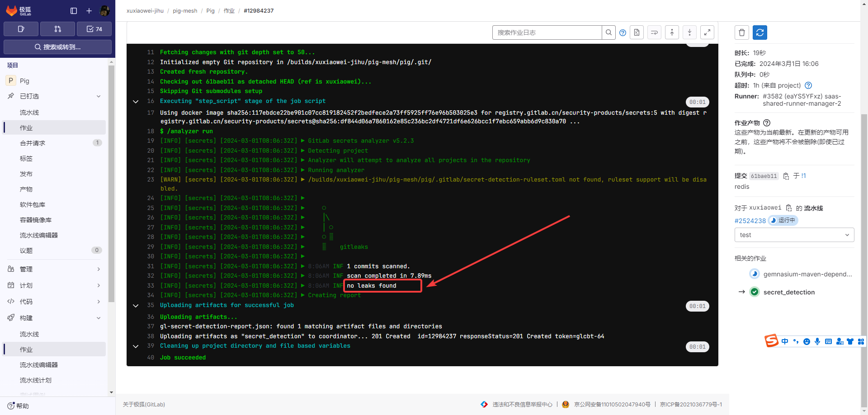Select 流水线编辑器 under pinned items
This screenshot has height=415, width=868.
point(39,235)
